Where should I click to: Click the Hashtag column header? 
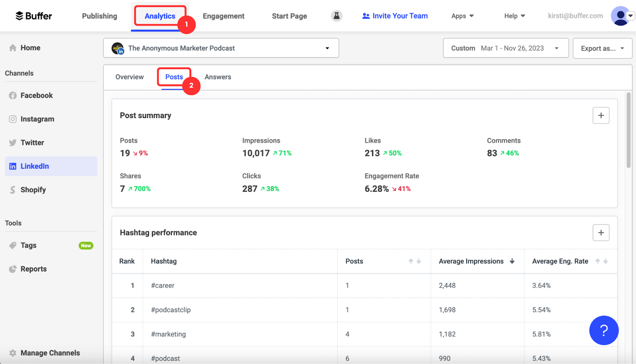click(164, 261)
